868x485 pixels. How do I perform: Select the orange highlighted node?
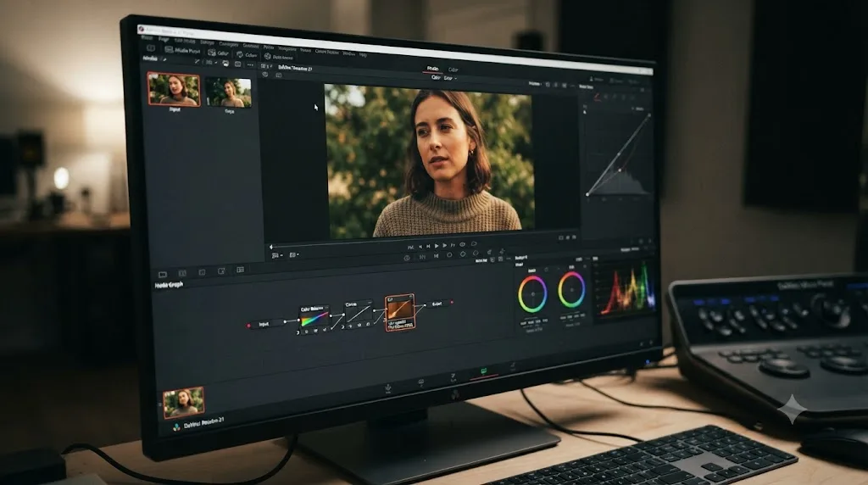coord(400,312)
